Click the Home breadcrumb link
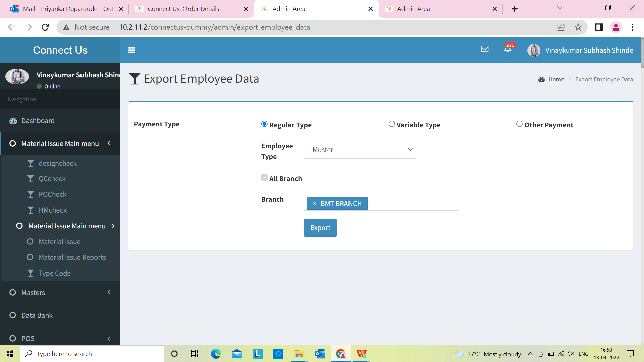This screenshot has height=362, width=644. [556, 80]
